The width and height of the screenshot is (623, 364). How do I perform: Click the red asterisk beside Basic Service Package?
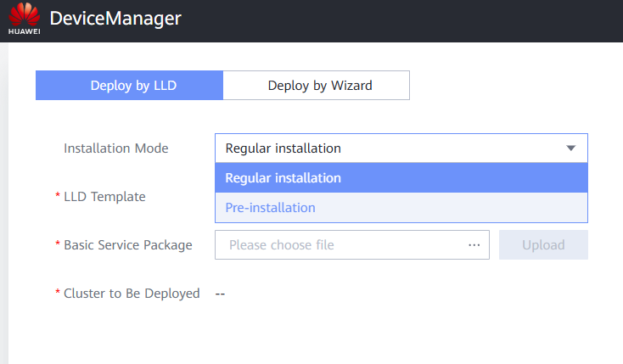pos(57,245)
